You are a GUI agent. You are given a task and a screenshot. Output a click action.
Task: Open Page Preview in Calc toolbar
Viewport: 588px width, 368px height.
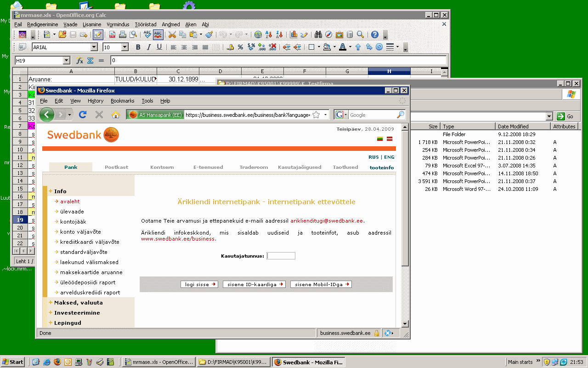(133, 34)
